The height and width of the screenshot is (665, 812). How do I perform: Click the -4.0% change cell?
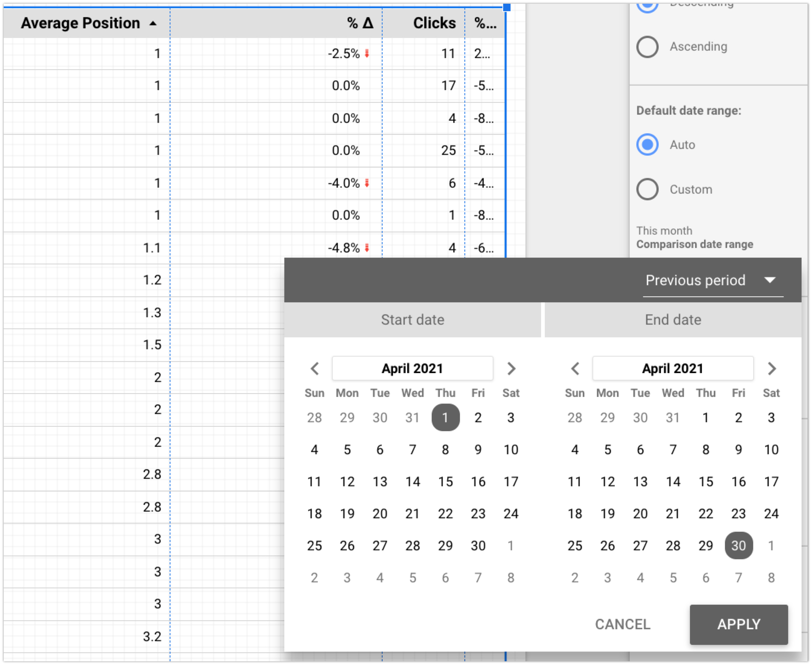[x=344, y=183]
